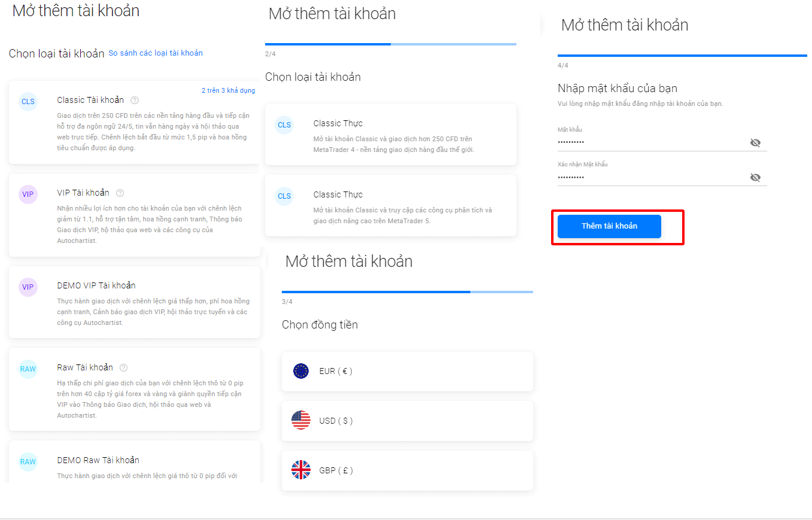Toggle password visibility for Mật khẩu field
The image size is (812, 520).
tap(755, 142)
